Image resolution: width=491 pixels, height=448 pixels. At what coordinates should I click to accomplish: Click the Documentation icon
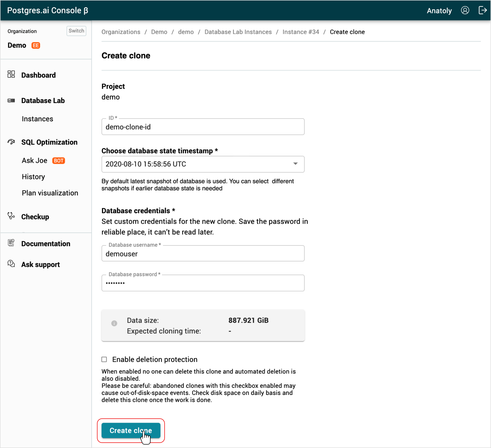pos(11,243)
